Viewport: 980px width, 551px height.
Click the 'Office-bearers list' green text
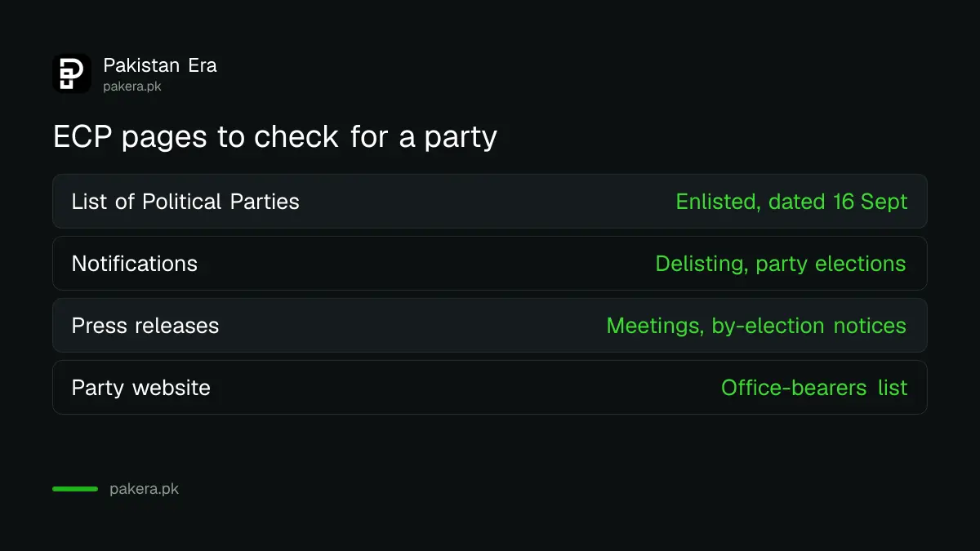(814, 388)
